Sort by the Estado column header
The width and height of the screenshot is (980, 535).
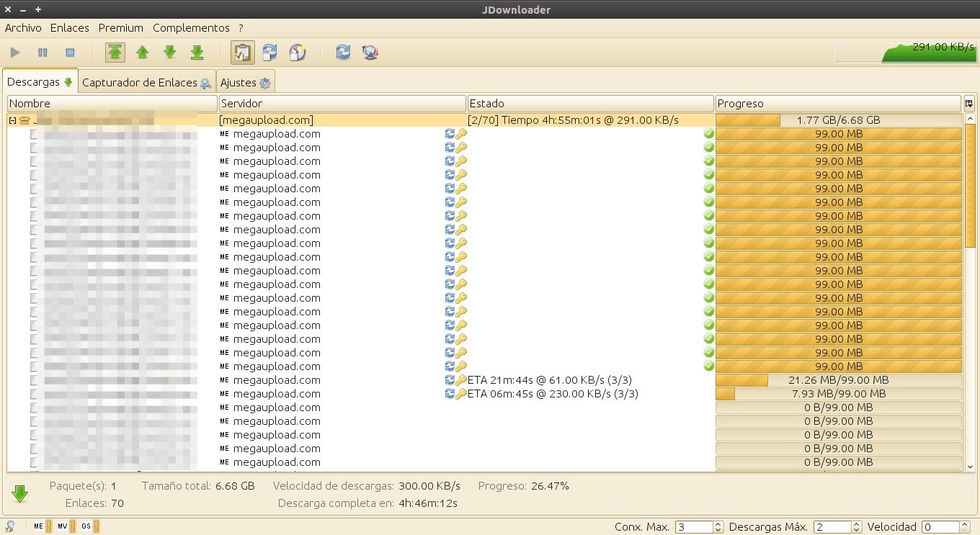590,104
